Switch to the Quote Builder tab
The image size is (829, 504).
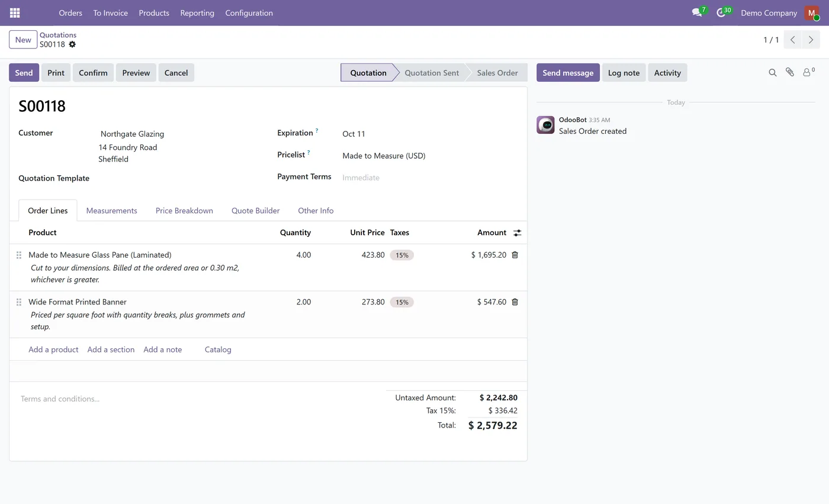click(255, 210)
